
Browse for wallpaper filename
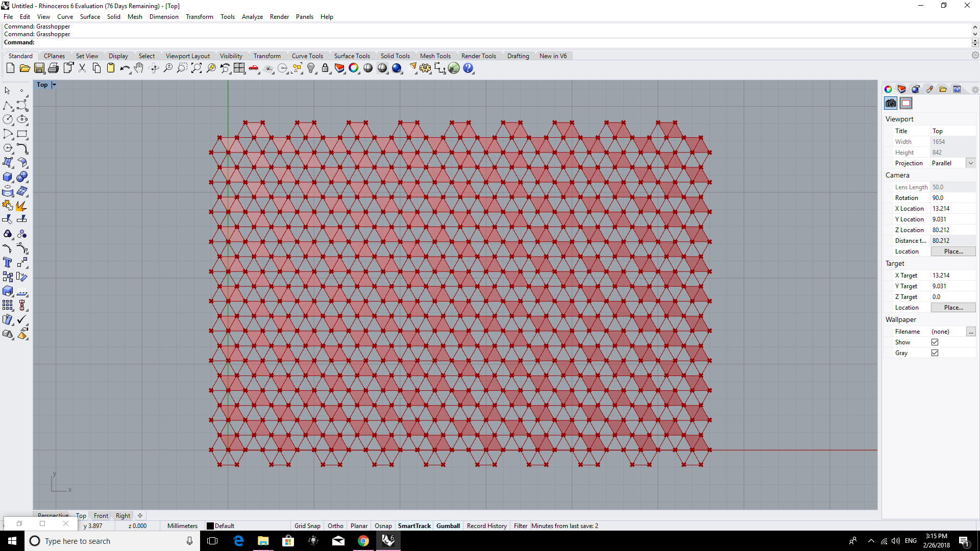pos(970,332)
